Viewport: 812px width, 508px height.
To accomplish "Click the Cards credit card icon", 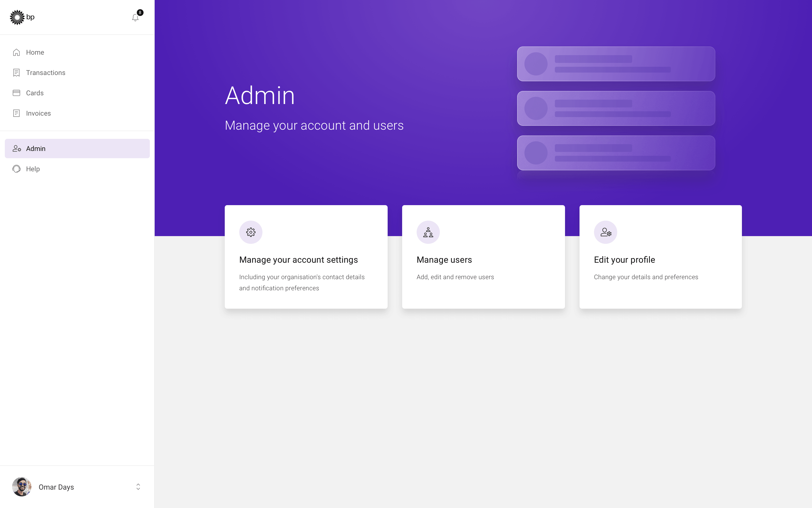I will pos(16,93).
